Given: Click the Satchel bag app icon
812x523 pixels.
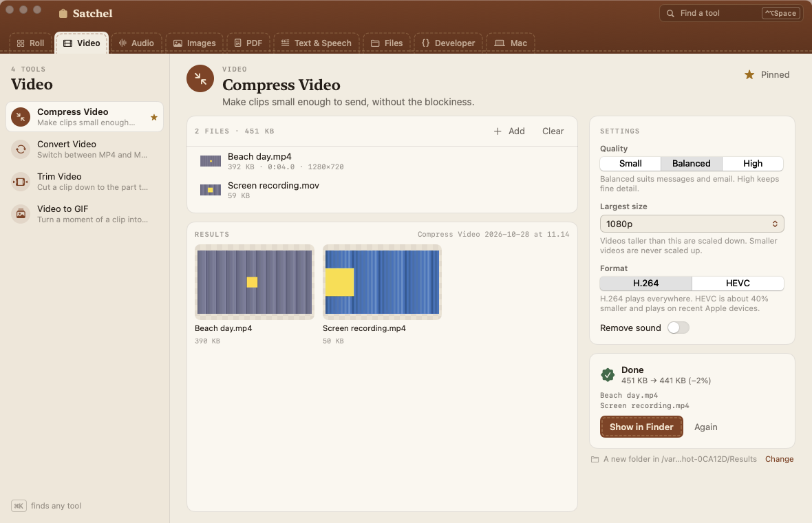Looking at the screenshot, I should [63, 14].
